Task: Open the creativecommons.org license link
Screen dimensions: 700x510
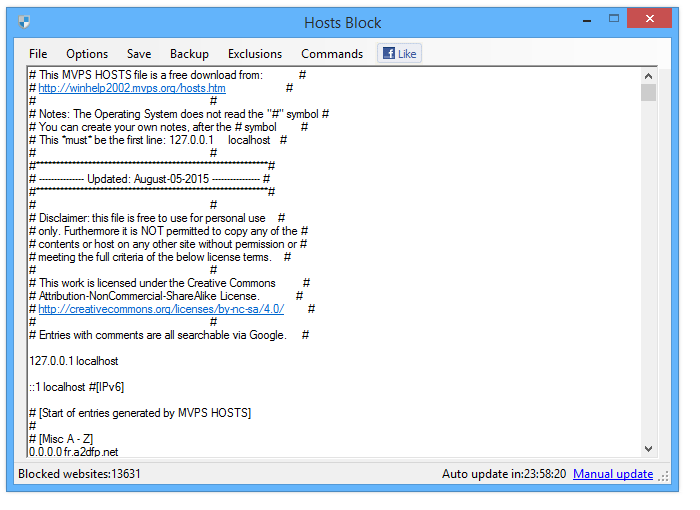Action: [x=161, y=309]
